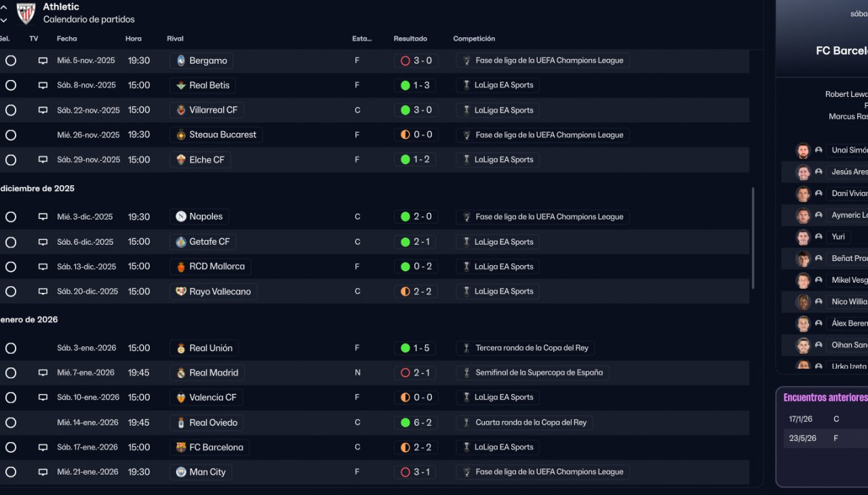Viewport: 868px width, 495px height.
Task: Click the Real Madrid club badge
Action: (181, 373)
